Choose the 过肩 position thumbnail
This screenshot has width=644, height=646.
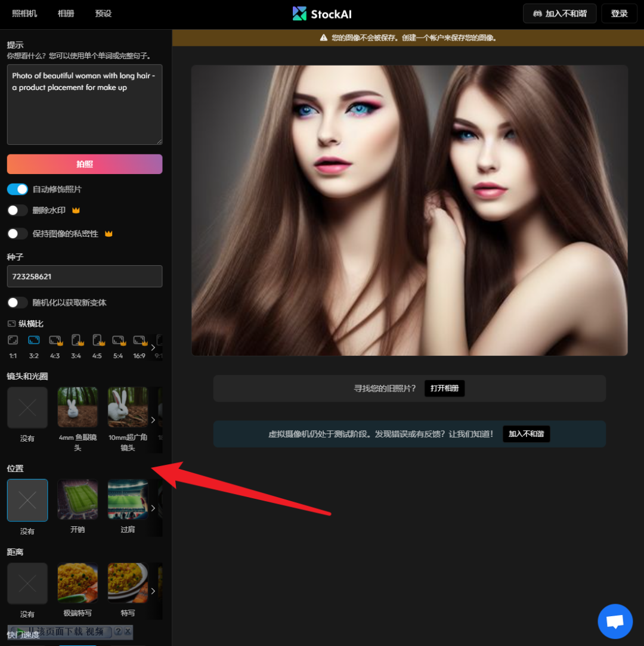(x=128, y=499)
